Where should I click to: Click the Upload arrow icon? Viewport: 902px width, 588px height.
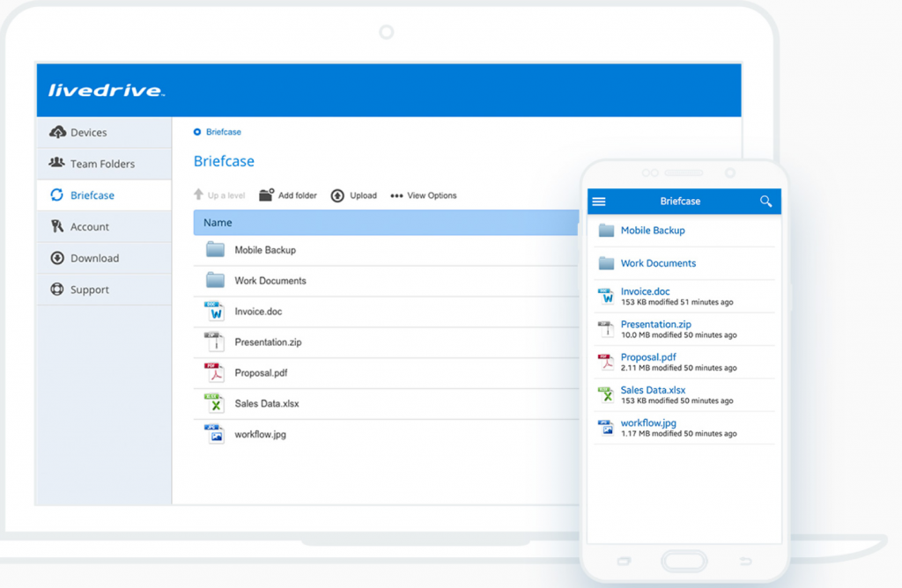[337, 196]
